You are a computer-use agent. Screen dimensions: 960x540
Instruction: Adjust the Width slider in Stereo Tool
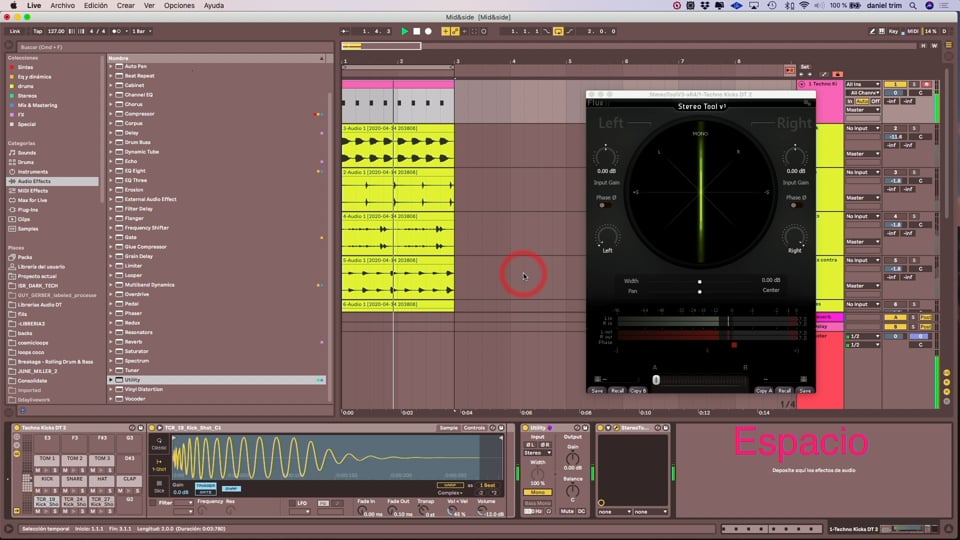700,282
